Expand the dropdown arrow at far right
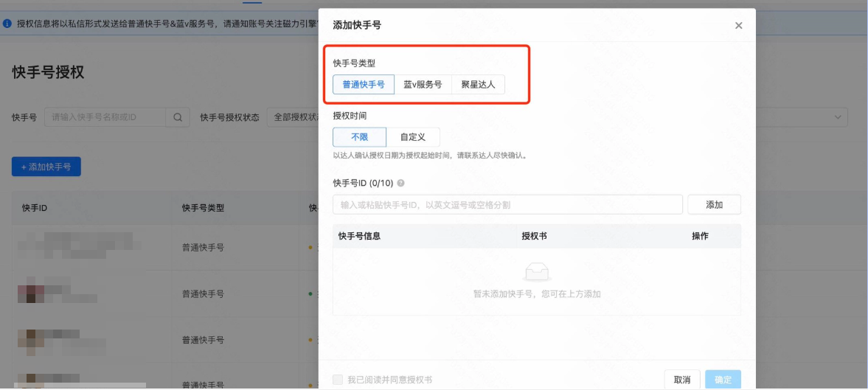 coord(838,117)
